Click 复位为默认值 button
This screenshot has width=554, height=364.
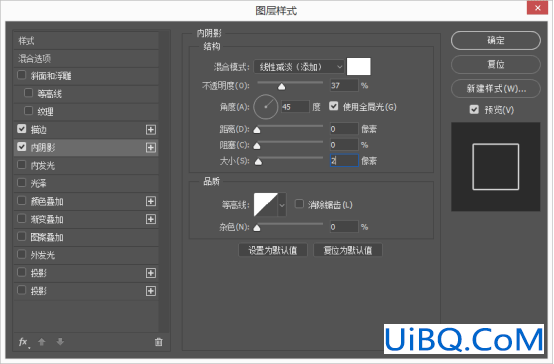click(348, 250)
